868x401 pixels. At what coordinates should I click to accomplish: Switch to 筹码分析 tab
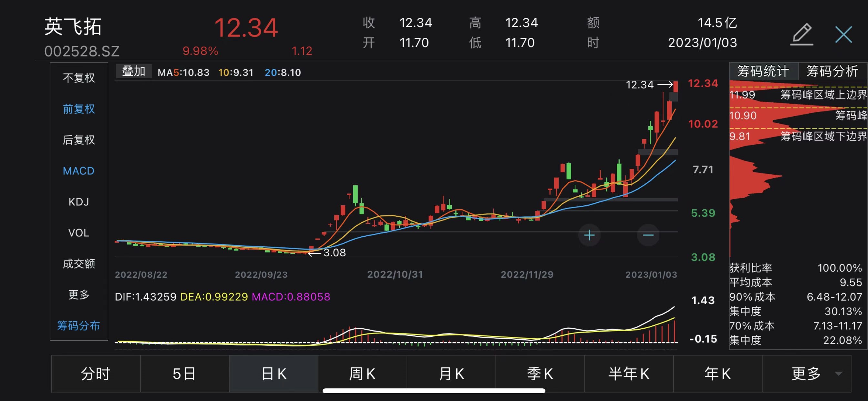click(x=832, y=71)
